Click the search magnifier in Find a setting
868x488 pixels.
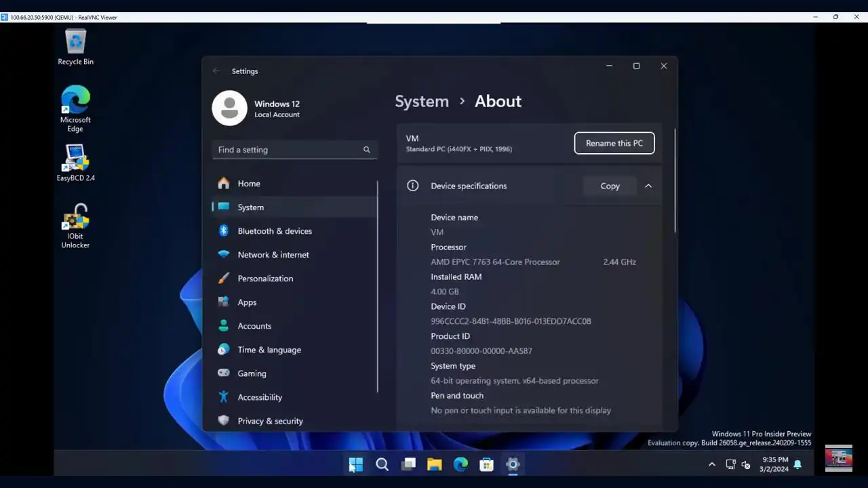point(367,150)
